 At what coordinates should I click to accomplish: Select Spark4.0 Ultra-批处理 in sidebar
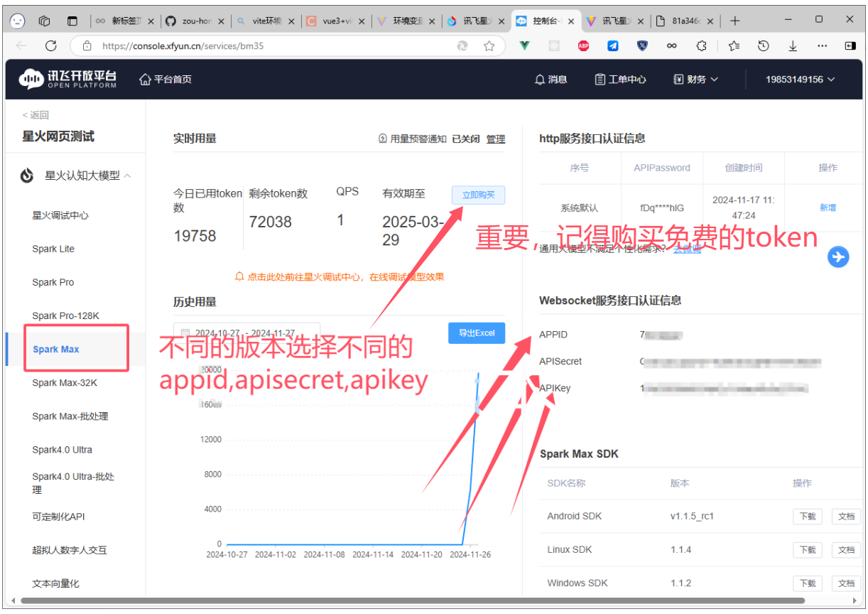[x=73, y=483]
